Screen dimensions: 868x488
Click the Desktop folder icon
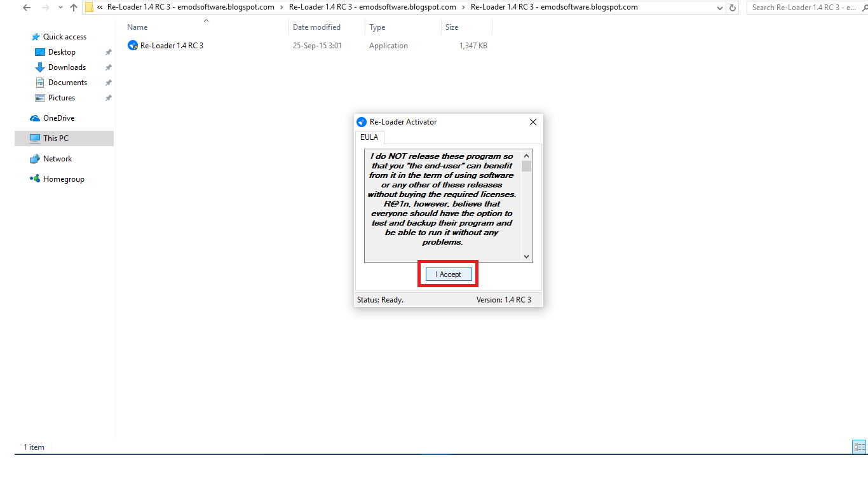coord(40,52)
